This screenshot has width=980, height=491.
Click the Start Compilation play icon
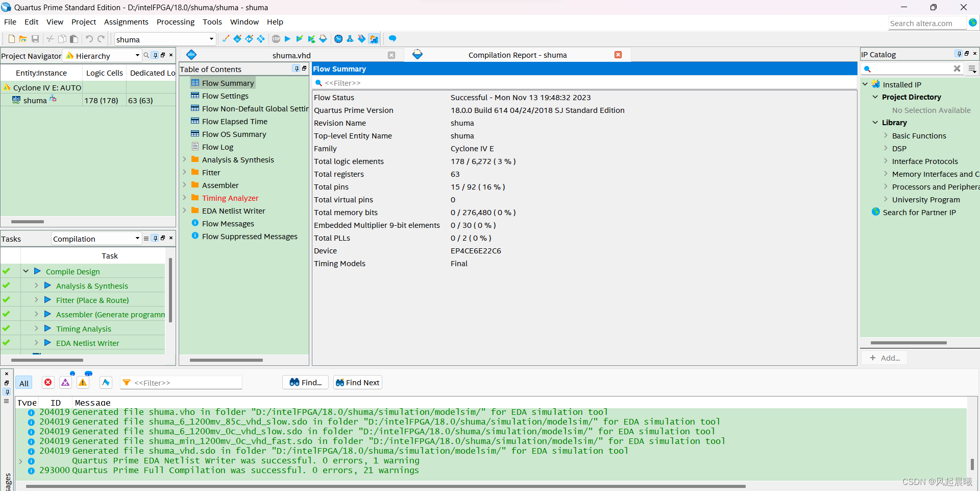point(287,39)
